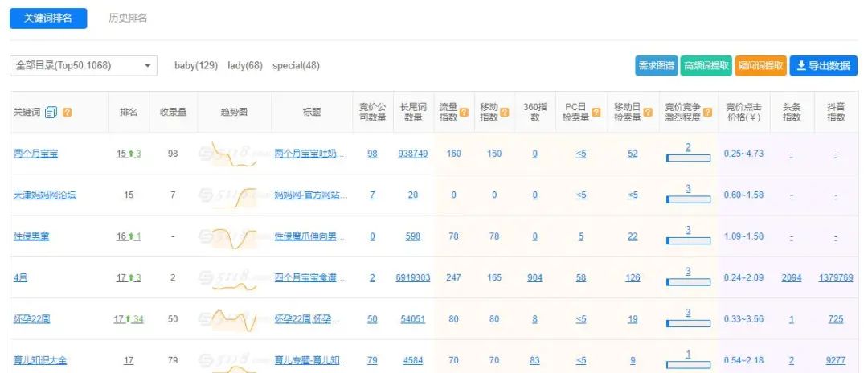Click price range 0.54~2.18
Image resolution: width=868 pixels, height=373 pixels.
pos(744,360)
